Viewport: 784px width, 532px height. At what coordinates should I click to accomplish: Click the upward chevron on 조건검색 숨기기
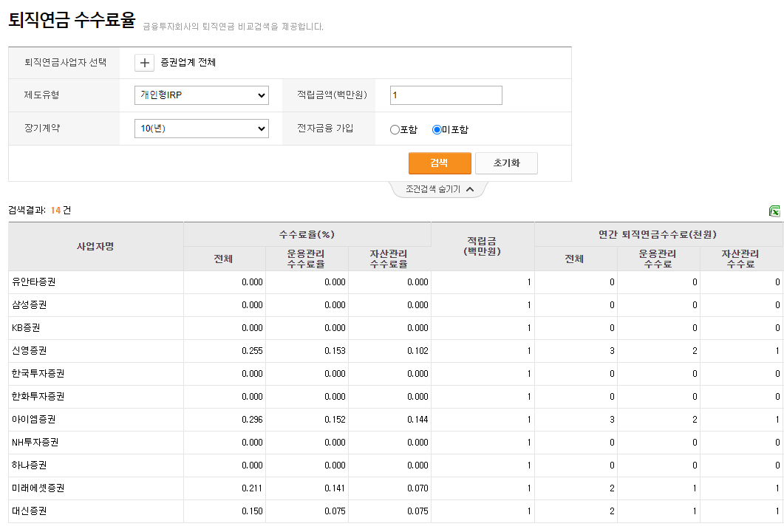(x=469, y=189)
